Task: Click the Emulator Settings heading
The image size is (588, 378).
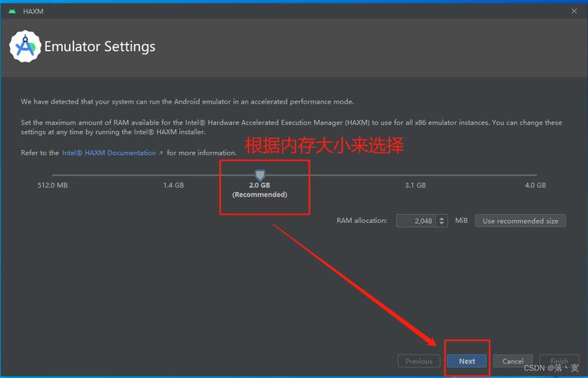Action: (x=100, y=47)
